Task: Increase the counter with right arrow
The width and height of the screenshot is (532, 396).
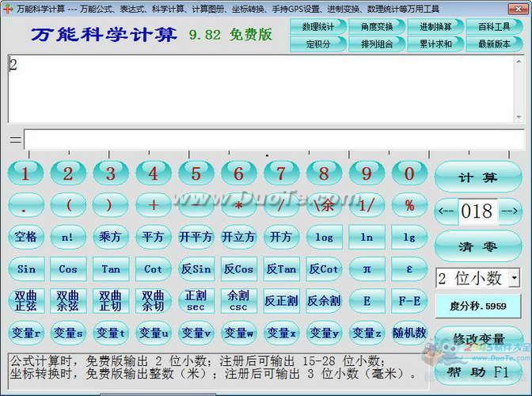Action: pyautogui.click(x=511, y=211)
